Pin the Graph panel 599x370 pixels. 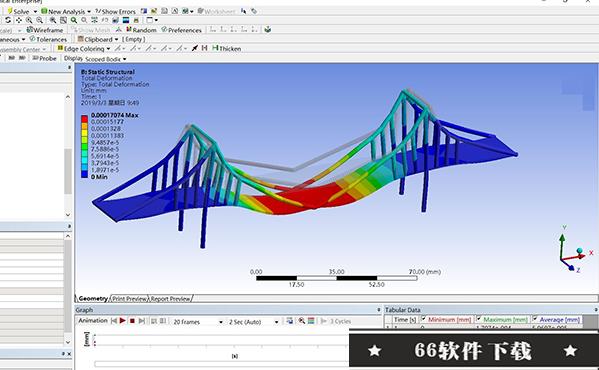(x=379, y=310)
